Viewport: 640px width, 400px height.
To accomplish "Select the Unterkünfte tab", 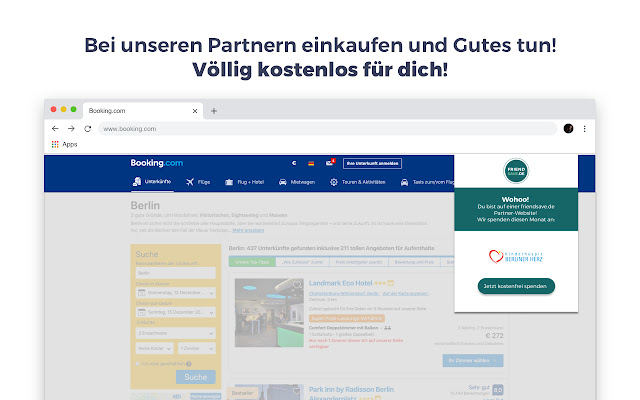I will coord(152,182).
